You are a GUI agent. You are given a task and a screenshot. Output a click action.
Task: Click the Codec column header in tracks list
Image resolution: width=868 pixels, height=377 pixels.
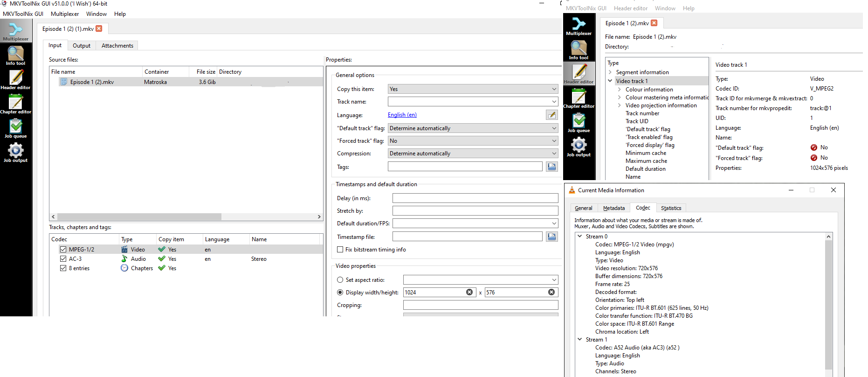[x=84, y=239]
